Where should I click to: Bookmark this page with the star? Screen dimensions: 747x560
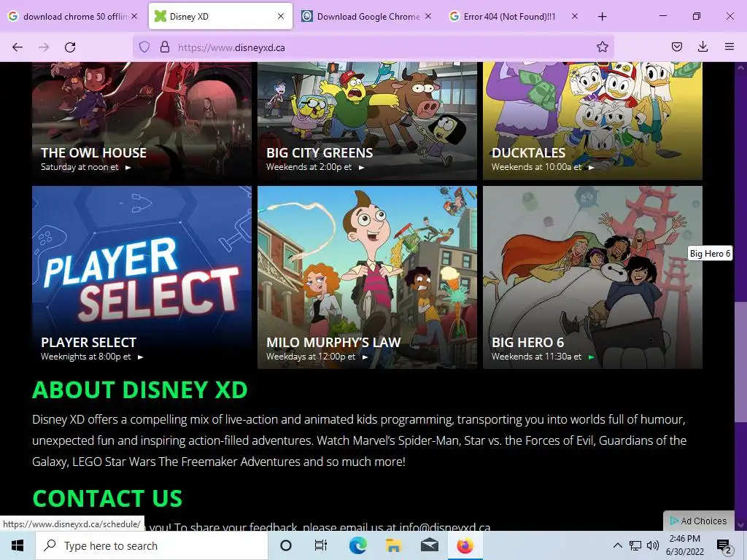(602, 47)
